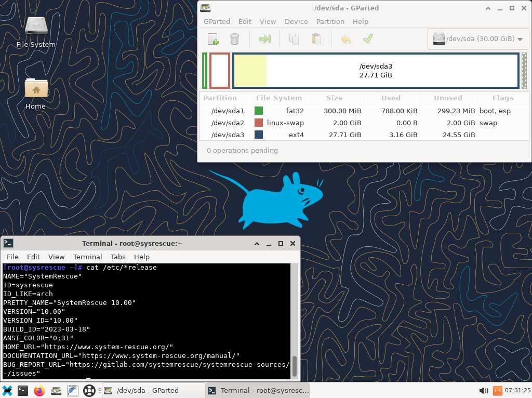Click the New partition toolbar icon
Viewport: 532px width, 398px height.
point(213,39)
